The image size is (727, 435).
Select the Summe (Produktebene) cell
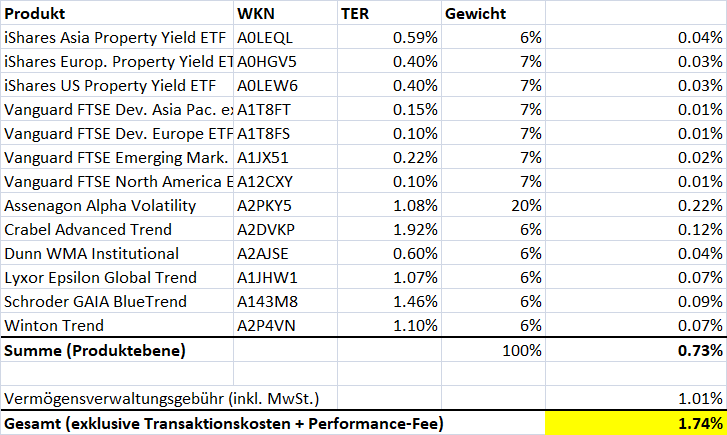coord(117,350)
